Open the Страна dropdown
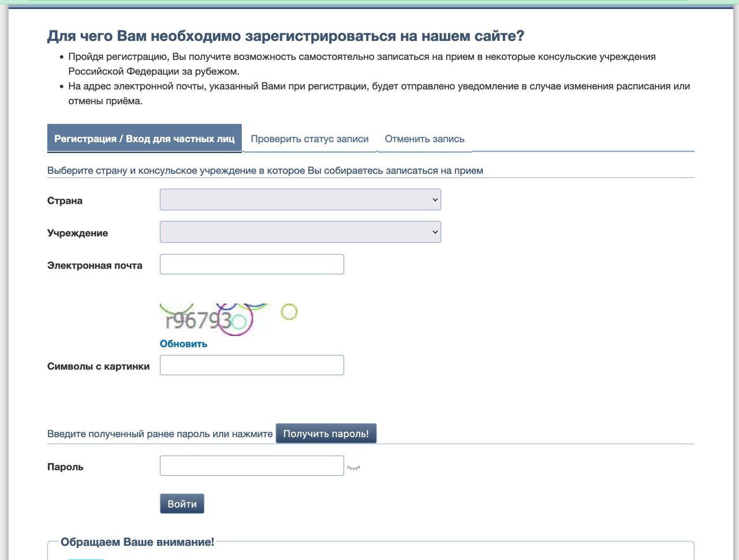739x560 pixels. [300, 200]
